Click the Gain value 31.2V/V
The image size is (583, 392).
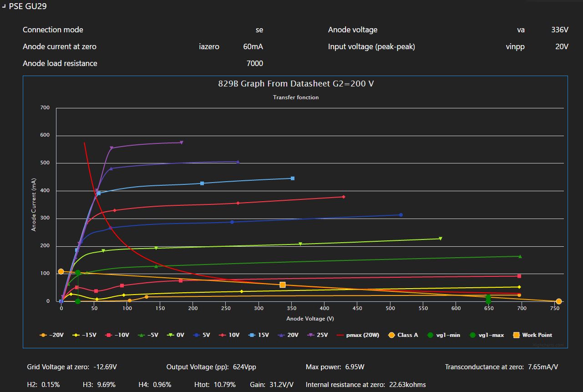281,385
